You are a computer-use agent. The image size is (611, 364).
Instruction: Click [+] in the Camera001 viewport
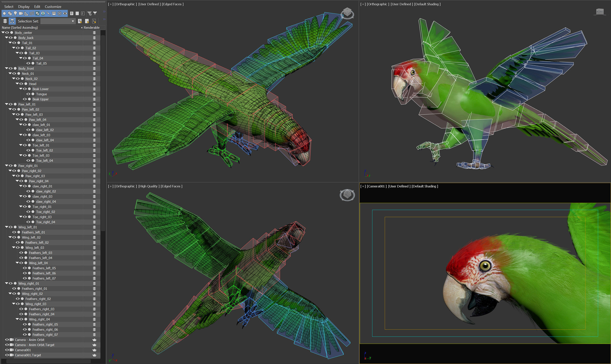(363, 186)
